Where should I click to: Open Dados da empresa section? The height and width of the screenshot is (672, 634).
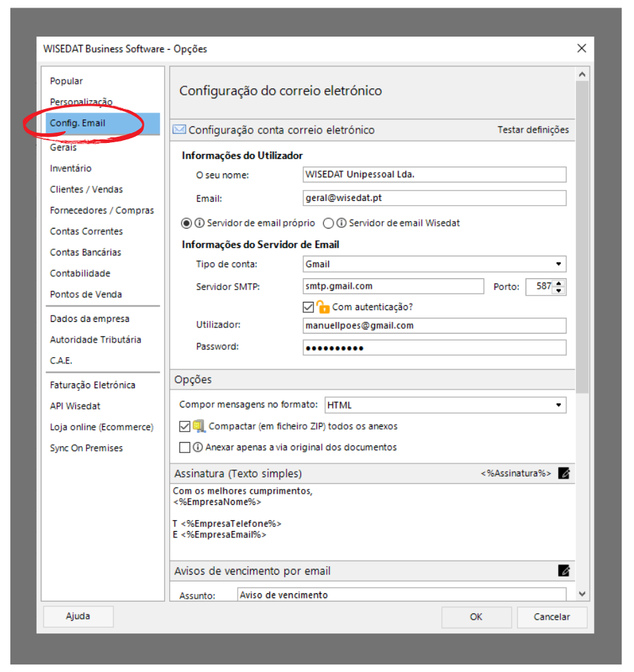90,318
